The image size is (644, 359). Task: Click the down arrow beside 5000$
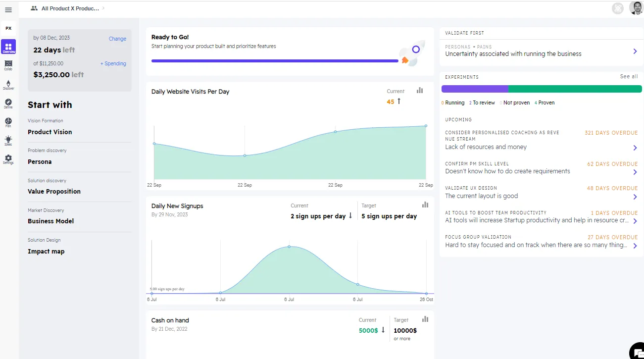(382, 330)
